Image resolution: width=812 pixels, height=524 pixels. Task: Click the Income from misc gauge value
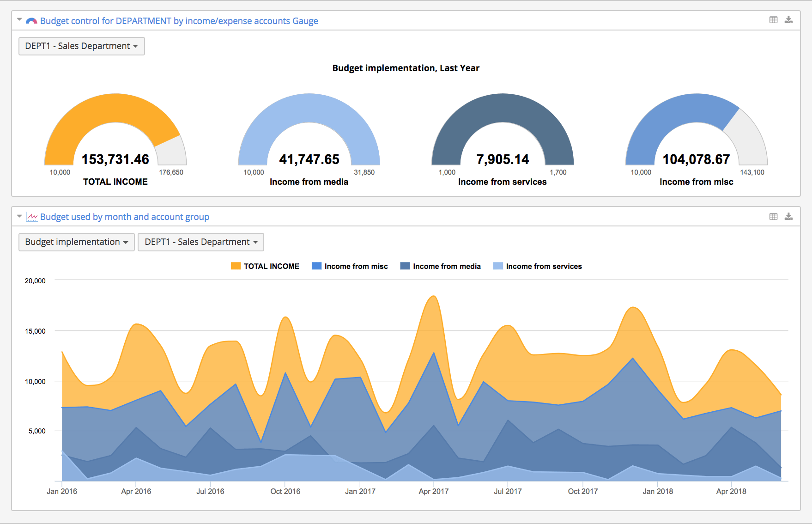coord(696,159)
